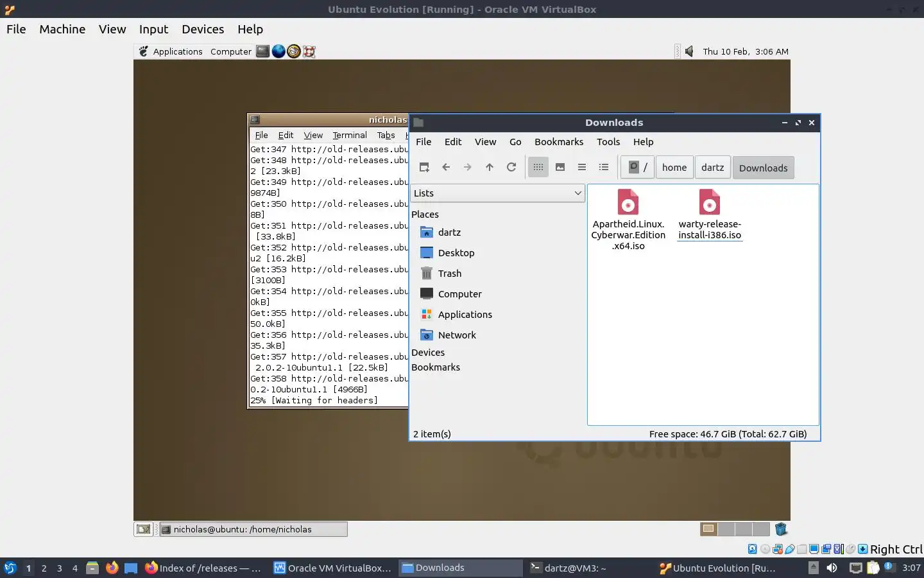
Task: Collapse the Places section header
Action: click(425, 215)
